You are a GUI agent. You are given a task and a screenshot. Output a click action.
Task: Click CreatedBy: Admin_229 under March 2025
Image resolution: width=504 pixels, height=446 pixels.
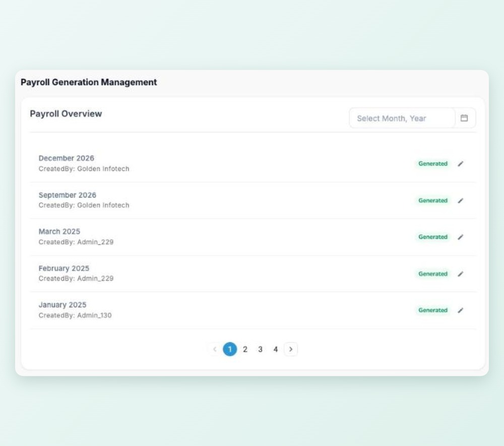pos(76,242)
